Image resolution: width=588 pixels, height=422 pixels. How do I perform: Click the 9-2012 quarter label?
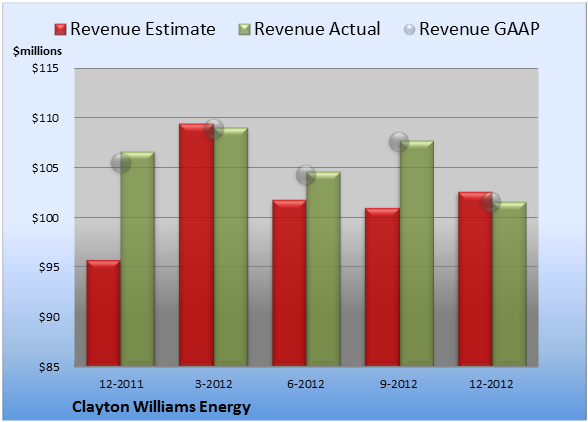coord(398,384)
